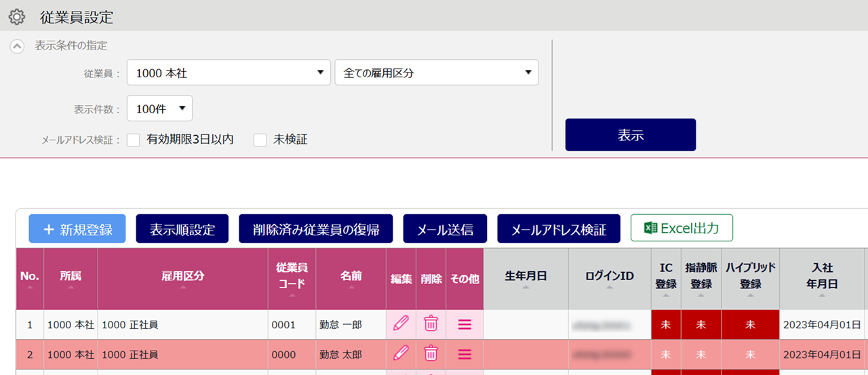Click the 表示 button
Viewport: 868px width, 375px height.
pyautogui.click(x=631, y=135)
